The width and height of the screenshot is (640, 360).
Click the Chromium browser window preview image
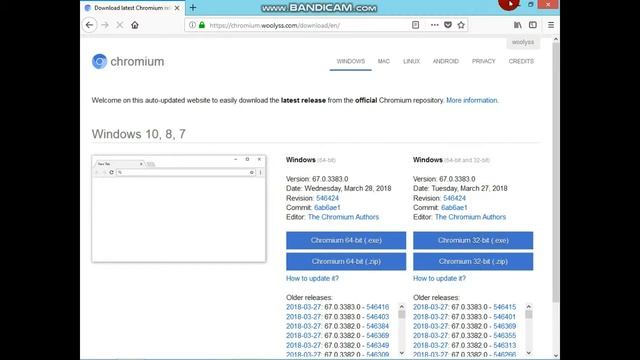[179, 209]
